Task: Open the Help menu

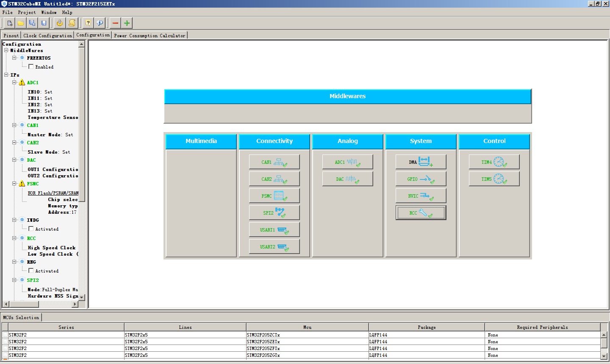Action: [67, 12]
